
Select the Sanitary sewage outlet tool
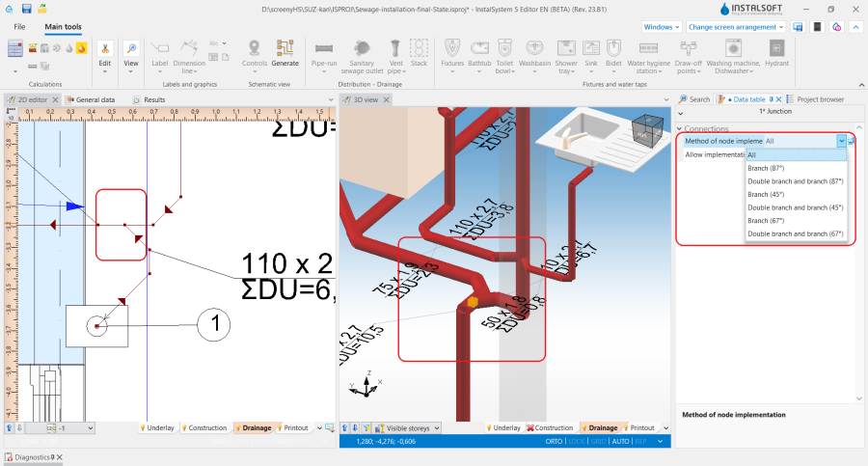pos(362,56)
